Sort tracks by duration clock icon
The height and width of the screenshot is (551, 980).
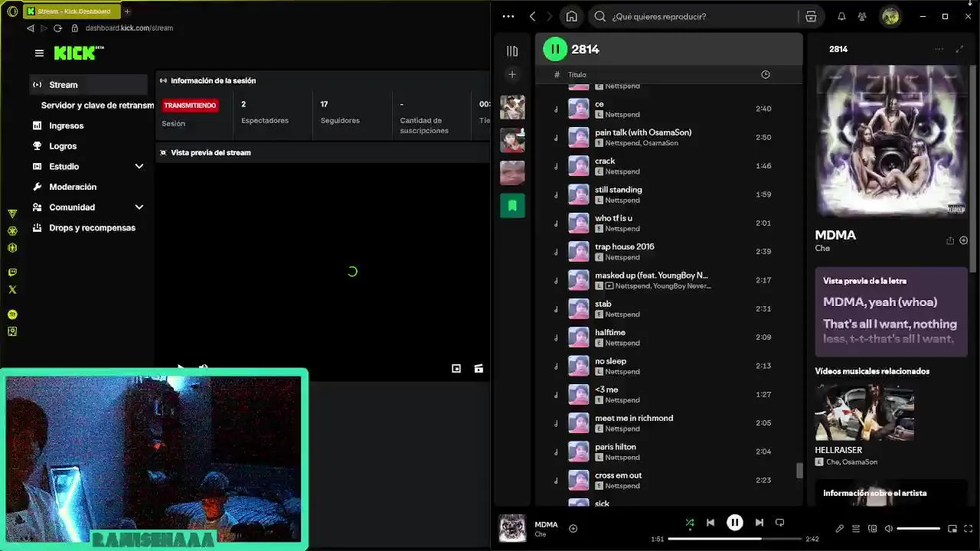pos(766,74)
